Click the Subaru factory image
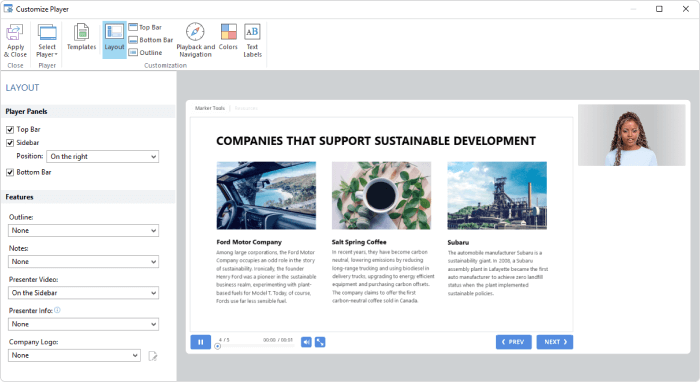The width and height of the screenshot is (700, 382). coord(497,195)
